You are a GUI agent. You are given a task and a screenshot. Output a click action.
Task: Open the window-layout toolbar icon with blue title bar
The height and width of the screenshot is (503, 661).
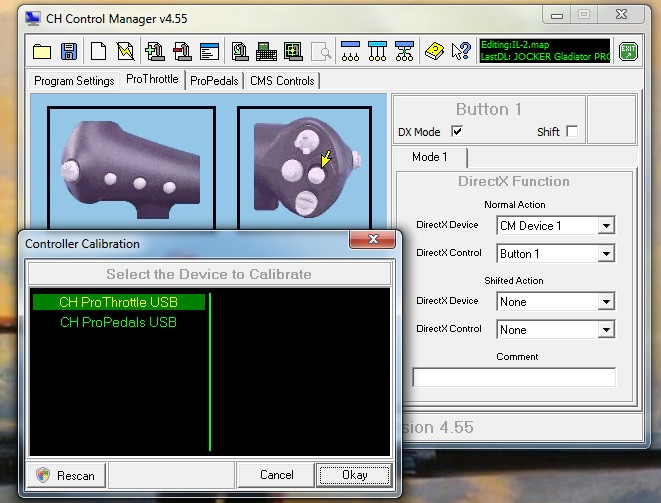point(209,51)
